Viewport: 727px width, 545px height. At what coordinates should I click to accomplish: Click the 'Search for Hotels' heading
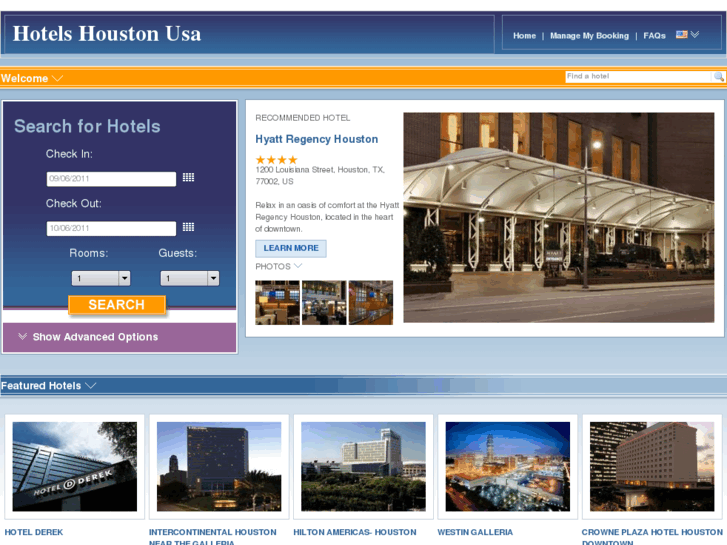87,126
